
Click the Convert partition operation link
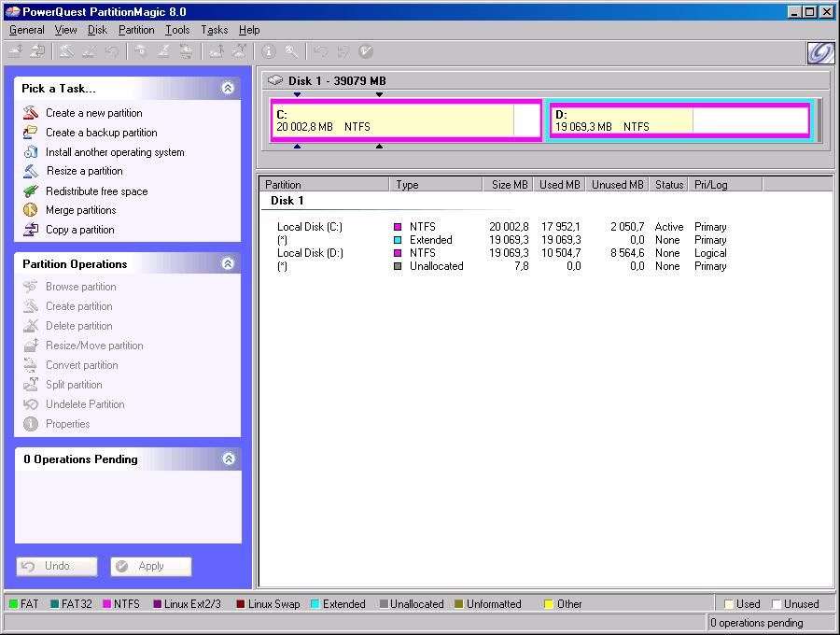(82, 365)
